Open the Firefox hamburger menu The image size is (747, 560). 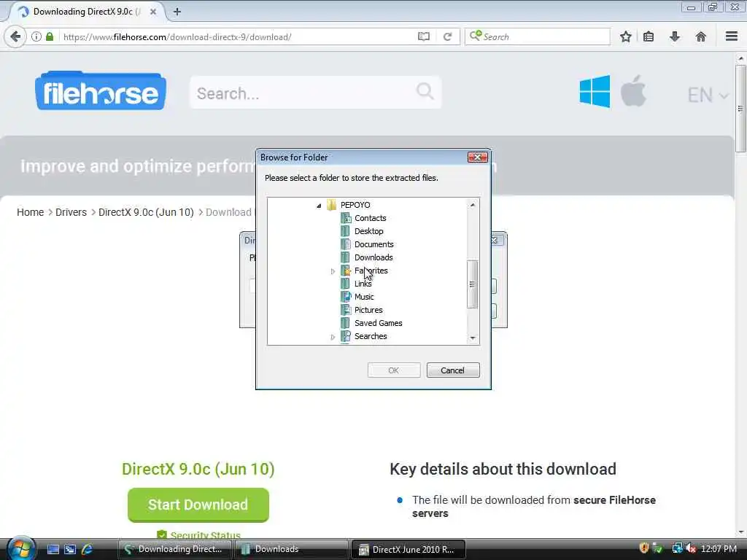pos(732,36)
